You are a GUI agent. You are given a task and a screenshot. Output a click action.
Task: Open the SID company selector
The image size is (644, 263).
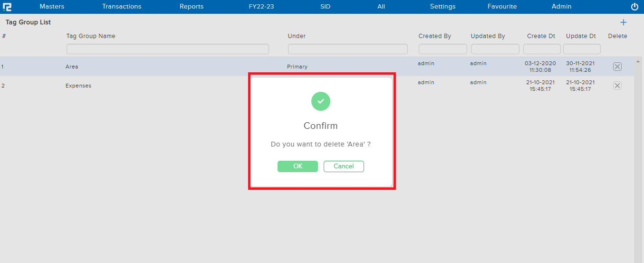[x=325, y=7]
